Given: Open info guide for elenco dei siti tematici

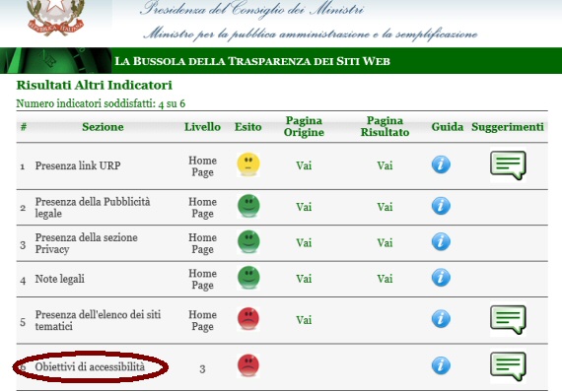Looking at the screenshot, I should click(441, 318).
